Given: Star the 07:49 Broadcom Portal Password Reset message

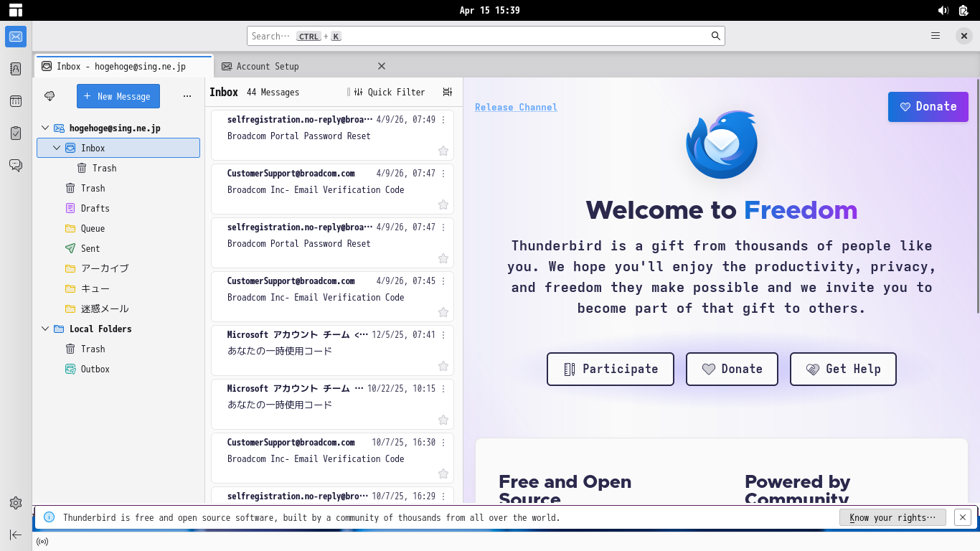Looking at the screenshot, I should 443,151.
